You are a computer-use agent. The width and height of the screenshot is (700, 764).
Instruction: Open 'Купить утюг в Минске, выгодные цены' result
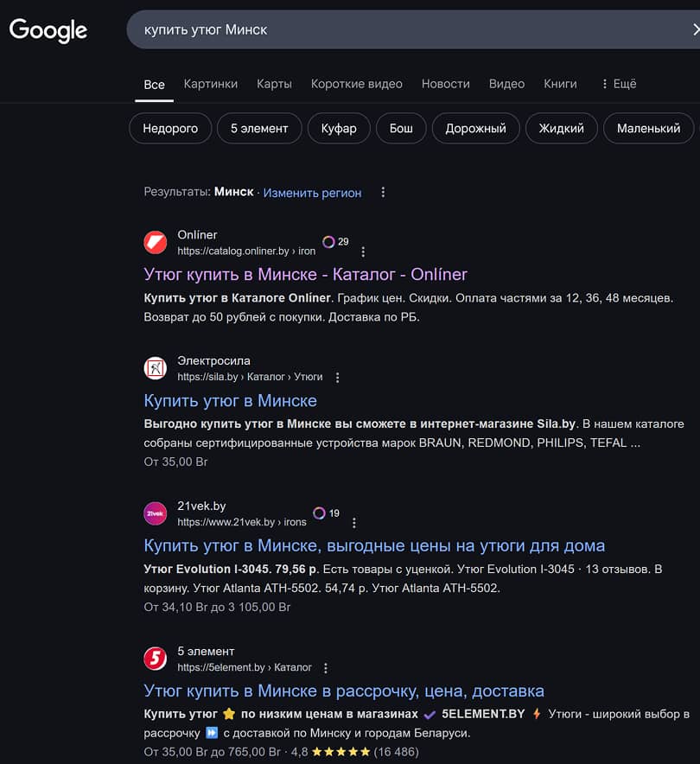tap(374, 545)
